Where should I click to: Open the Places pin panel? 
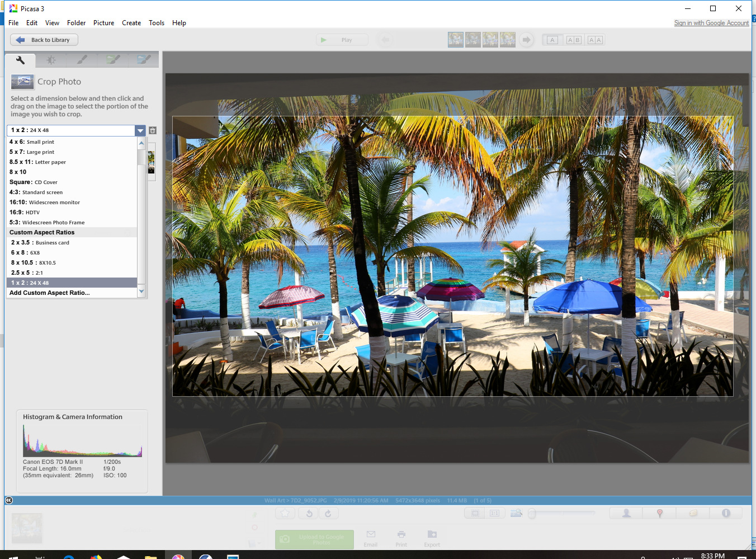(x=659, y=513)
